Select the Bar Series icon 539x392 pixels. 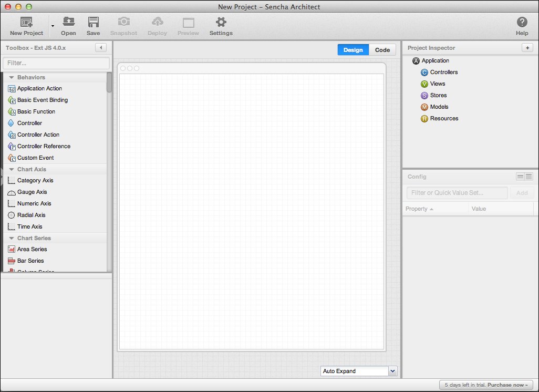coord(12,261)
